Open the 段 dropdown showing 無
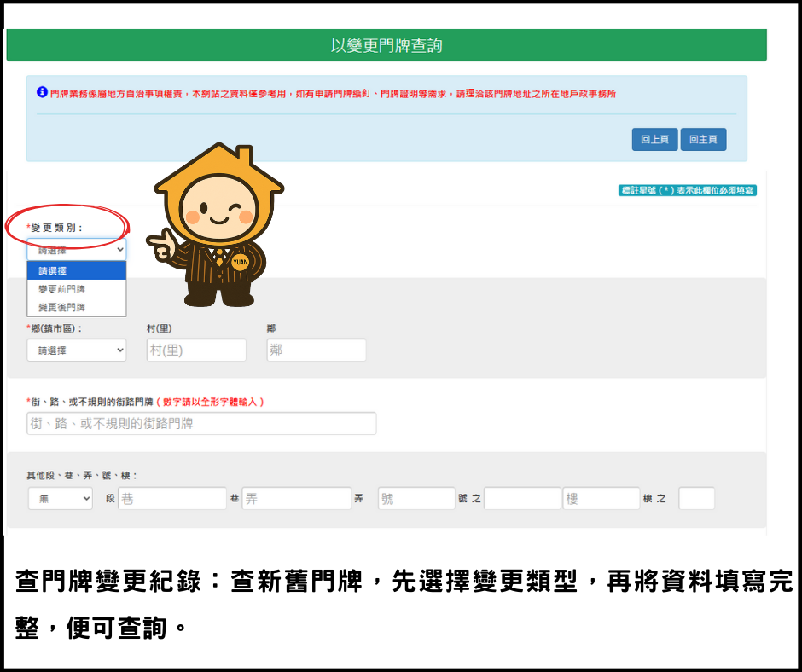 [x=60, y=499]
